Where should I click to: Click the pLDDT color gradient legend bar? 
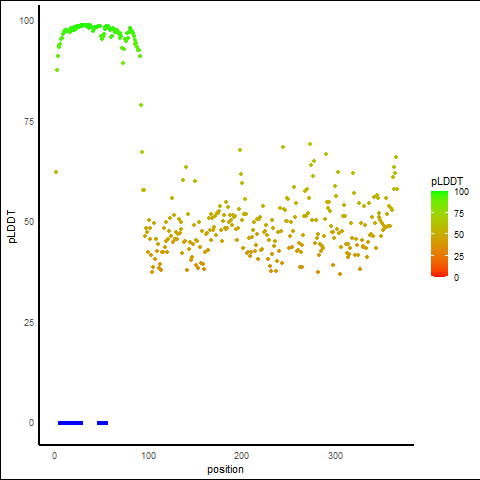(439, 234)
